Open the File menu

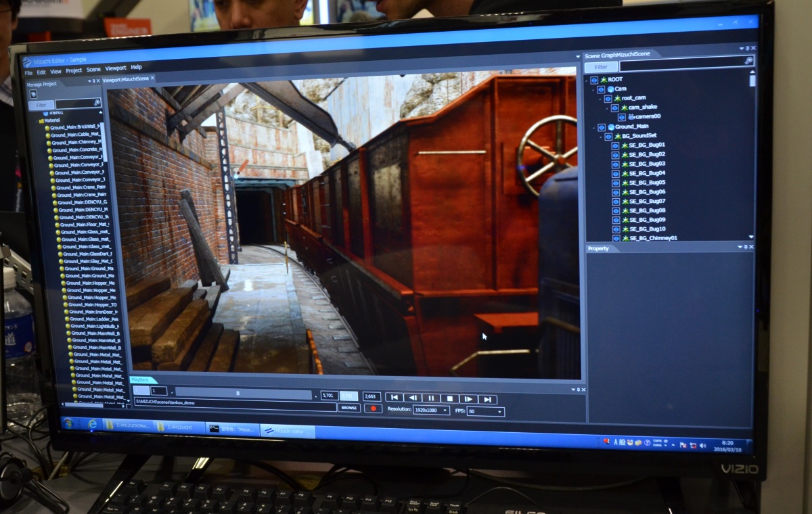[x=28, y=72]
